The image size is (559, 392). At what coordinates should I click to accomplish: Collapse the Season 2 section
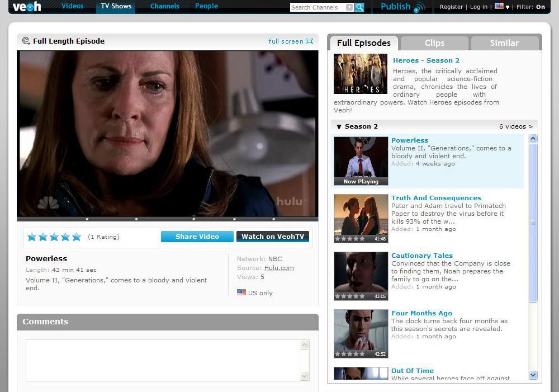pyautogui.click(x=339, y=126)
